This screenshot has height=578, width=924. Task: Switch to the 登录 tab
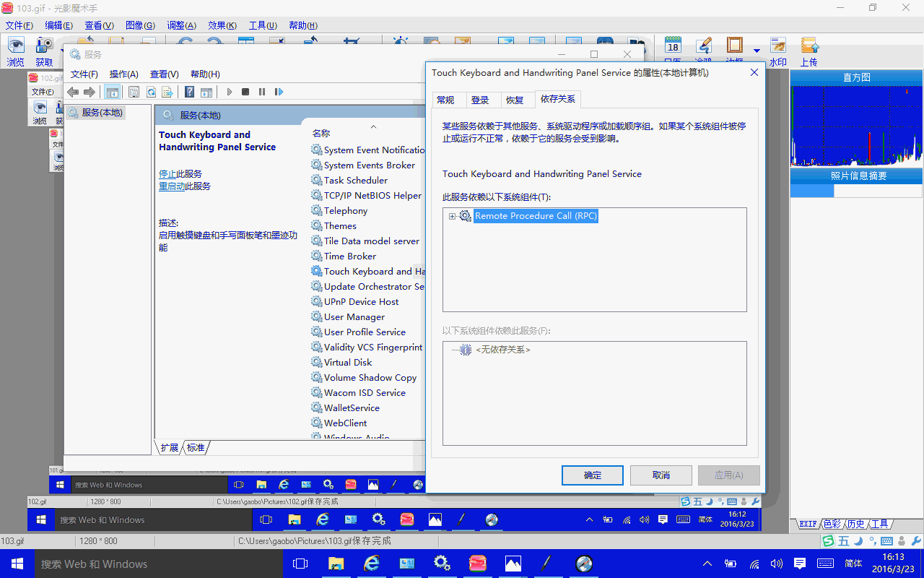click(x=480, y=100)
